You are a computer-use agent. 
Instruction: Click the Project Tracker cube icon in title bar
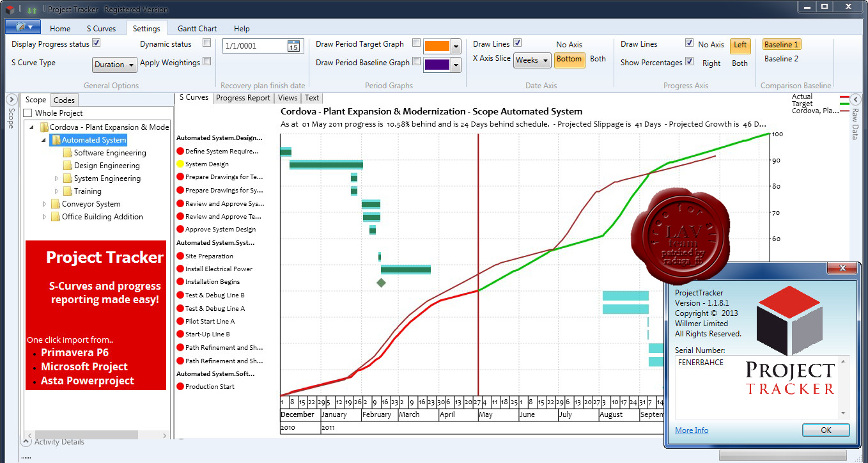click(x=9, y=10)
